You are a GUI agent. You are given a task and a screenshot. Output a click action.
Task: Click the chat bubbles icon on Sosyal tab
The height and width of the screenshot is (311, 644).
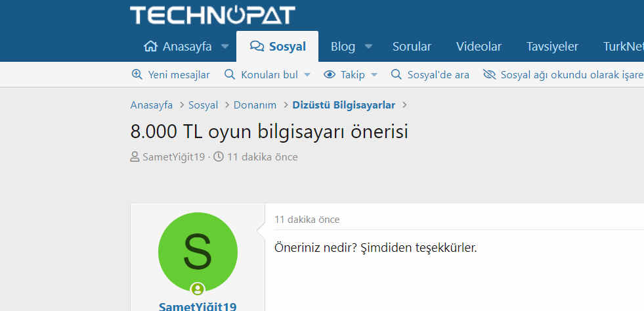click(257, 47)
